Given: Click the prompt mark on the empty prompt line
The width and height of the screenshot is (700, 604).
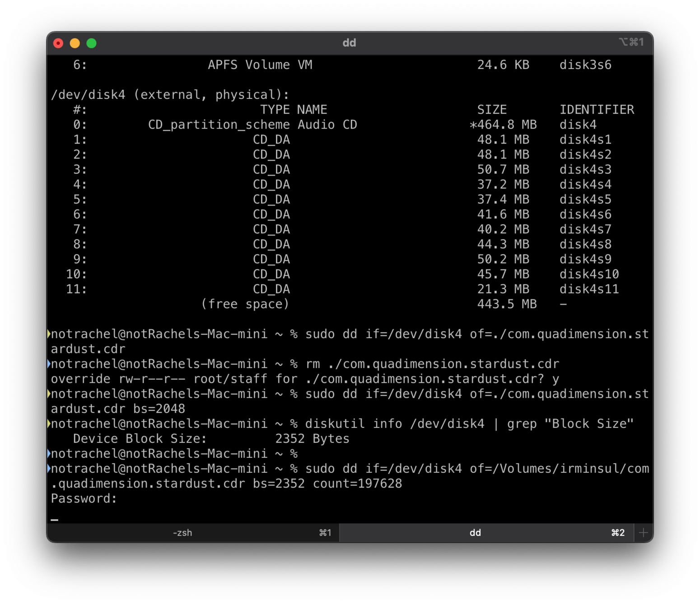Looking at the screenshot, I should [x=49, y=453].
